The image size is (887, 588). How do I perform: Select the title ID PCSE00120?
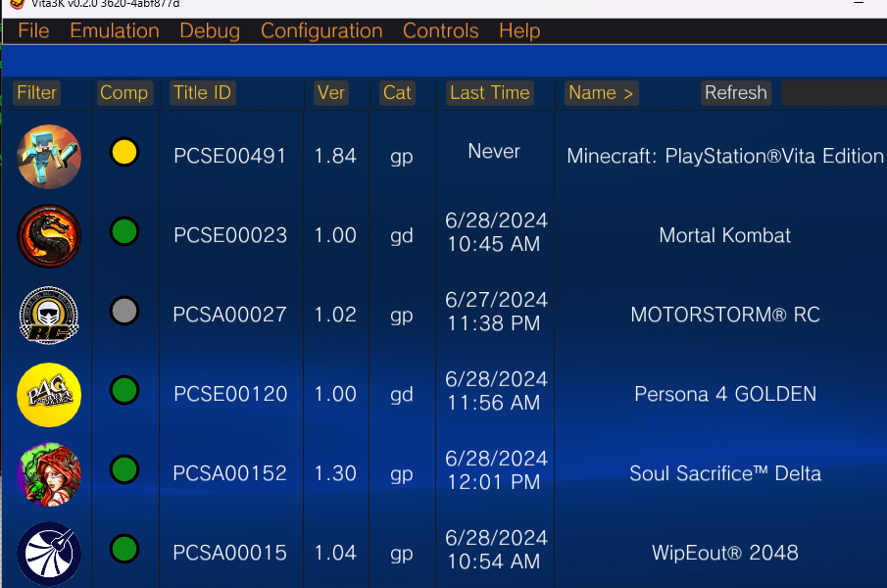pos(230,394)
